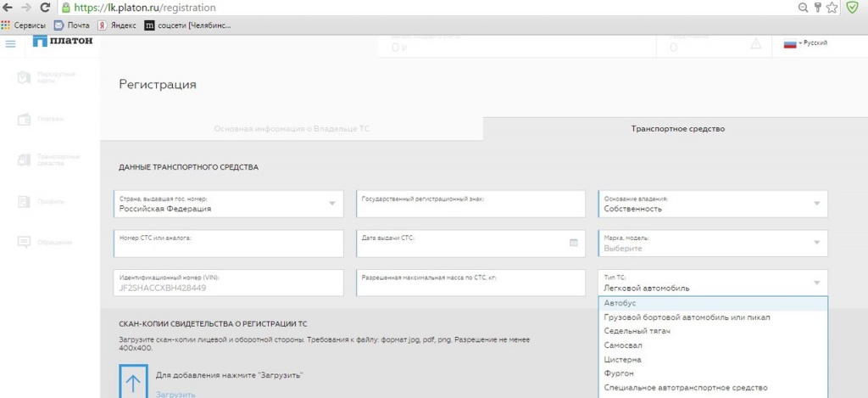Open the Сервисы apps bookmark icon
This screenshot has height=398, width=868.
coord(6,25)
